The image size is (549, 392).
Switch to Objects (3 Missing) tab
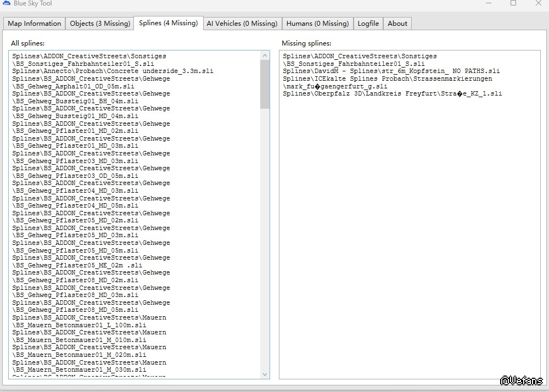pyautogui.click(x=100, y=24)
